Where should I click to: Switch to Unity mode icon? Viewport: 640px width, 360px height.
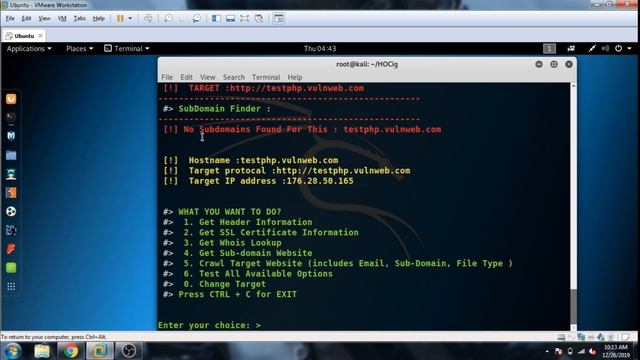click(x=259, y=18)
